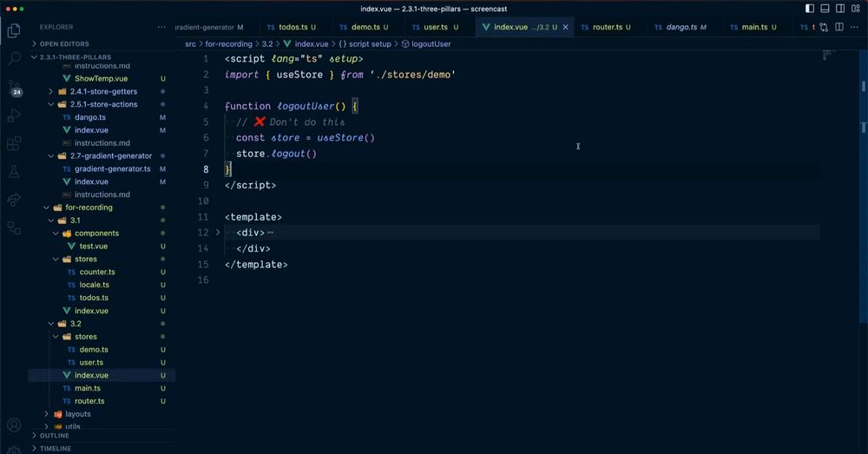Open demo.ts in the Explorer tree
This screenshot has width=868, height=454.
[x=94, y=350]
